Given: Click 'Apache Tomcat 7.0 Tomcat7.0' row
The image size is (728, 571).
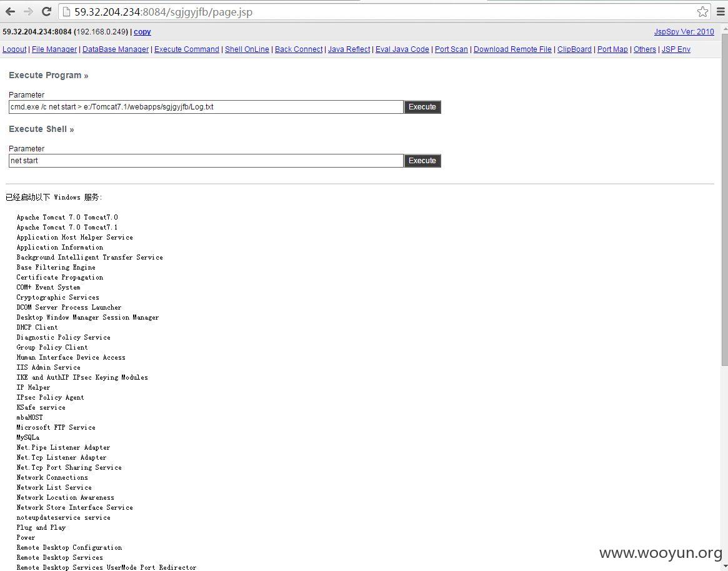Looking at the screenshot, I should point(67,218).
